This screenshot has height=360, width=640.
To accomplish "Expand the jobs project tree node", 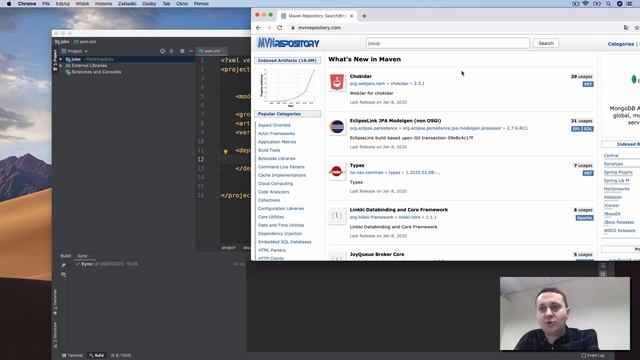I will (x=61, y=59).
